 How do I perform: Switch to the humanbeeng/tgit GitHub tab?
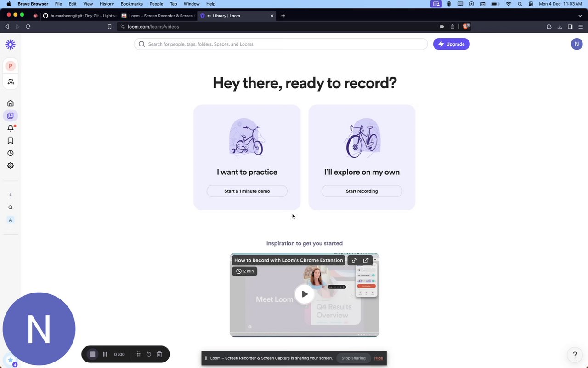80,16
